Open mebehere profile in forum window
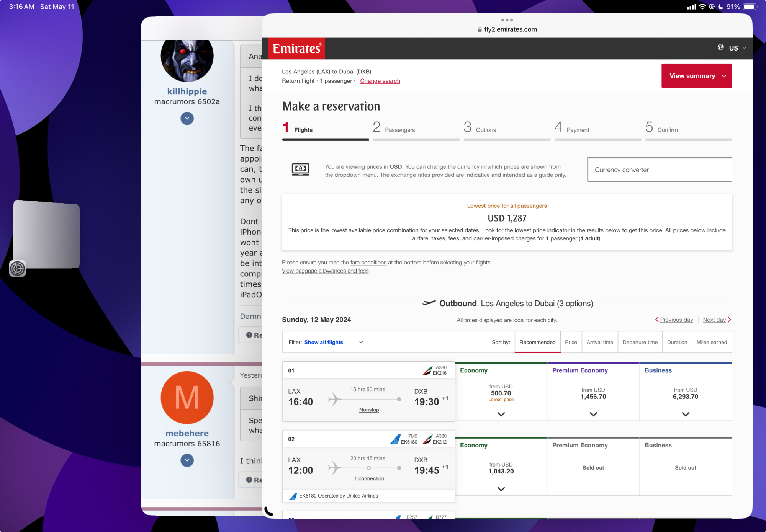 pos(187,433)
